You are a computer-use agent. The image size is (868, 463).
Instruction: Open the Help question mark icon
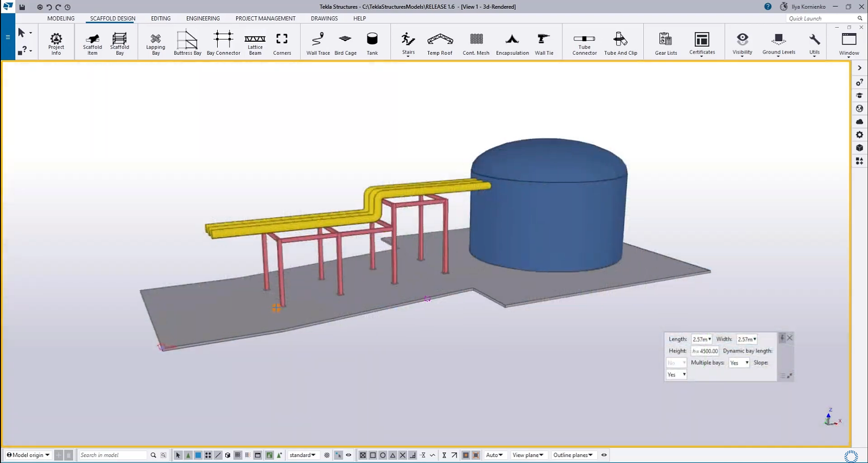[x=768, y=7]
